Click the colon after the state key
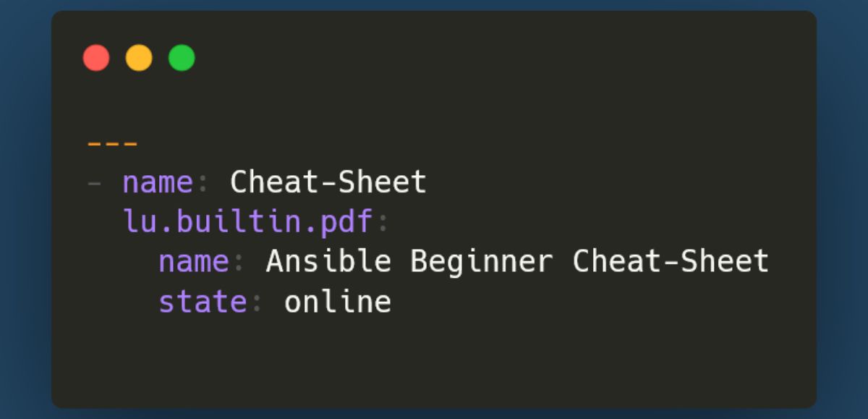Screen dimensions: 868x419 coord(256,302)
